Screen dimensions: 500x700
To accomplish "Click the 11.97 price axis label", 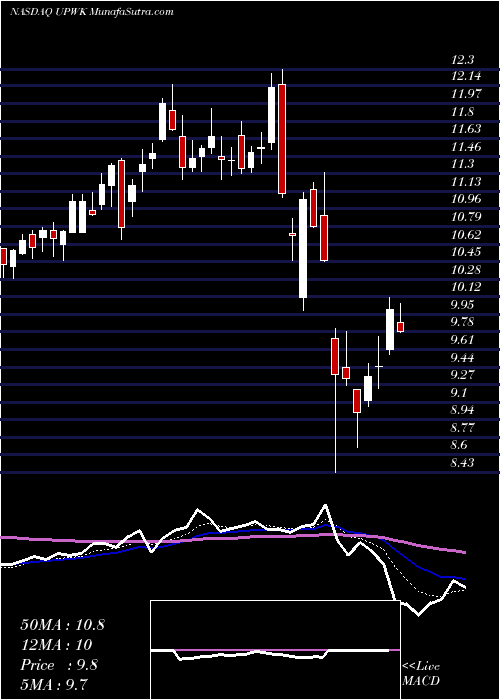I will pyautogui.click(x=467, y=94).
